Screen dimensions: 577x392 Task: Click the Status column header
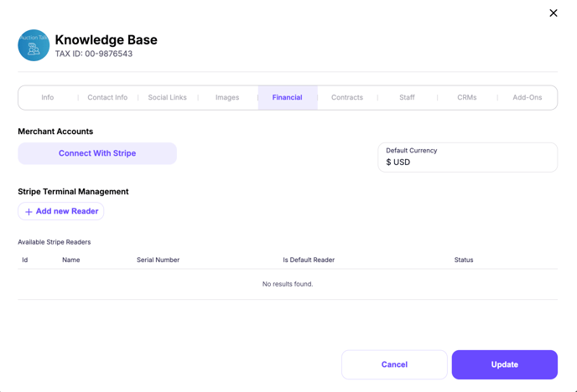(x=464, y=260)
